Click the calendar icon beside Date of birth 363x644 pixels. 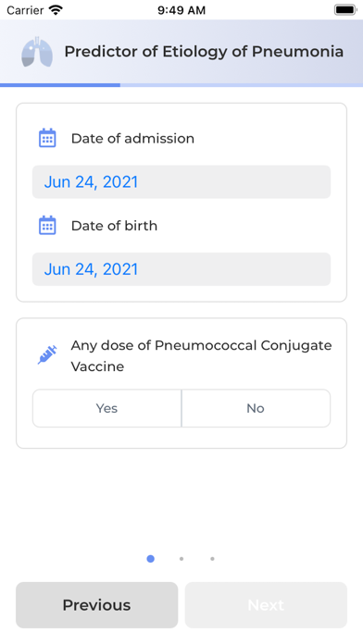point(47,225)
